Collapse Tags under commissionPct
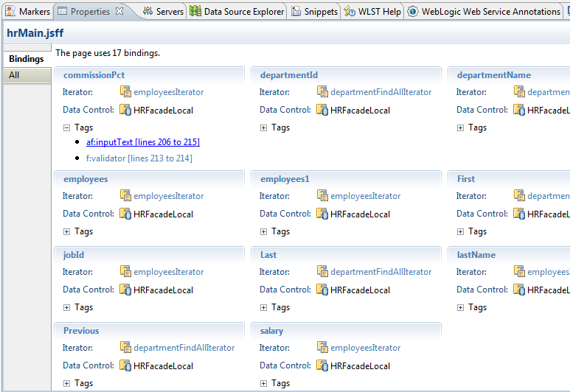This screenshot has height=392, width=570. pos(66,128)
